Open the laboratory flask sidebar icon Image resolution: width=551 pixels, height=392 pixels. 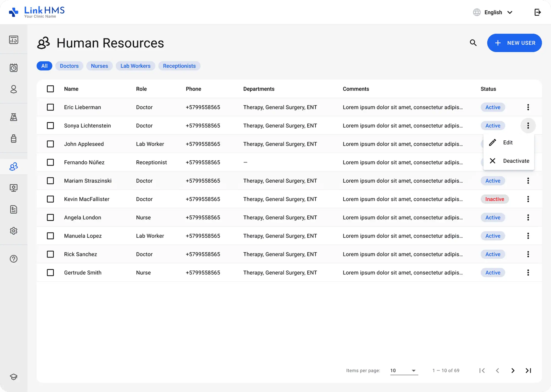14,117
